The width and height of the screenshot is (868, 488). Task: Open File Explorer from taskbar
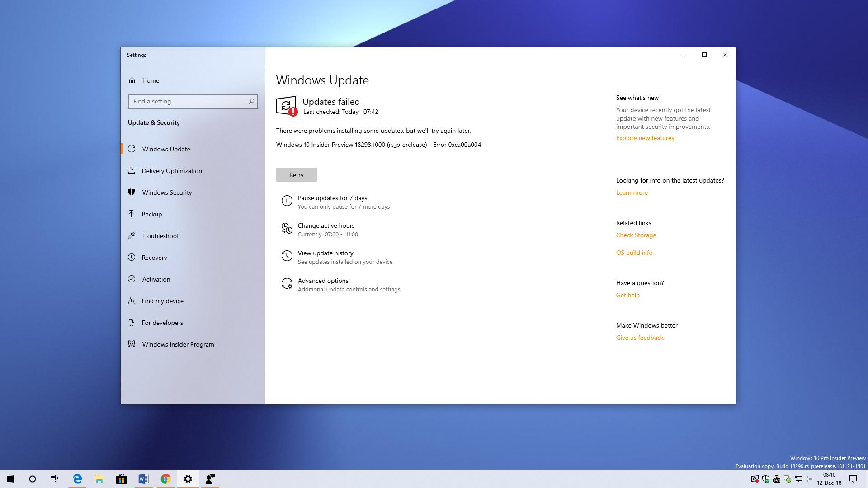coord(99,479)
